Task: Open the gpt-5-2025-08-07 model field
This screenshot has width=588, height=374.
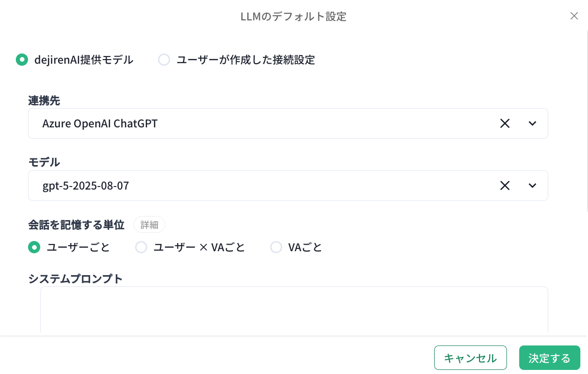Action: pyautogui.click(x=255, y=185)
